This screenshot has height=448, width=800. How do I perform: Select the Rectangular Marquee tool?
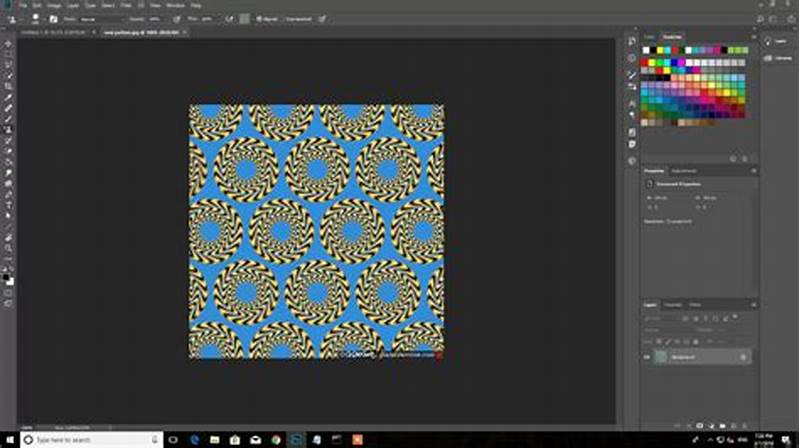[x=8, y=55]
